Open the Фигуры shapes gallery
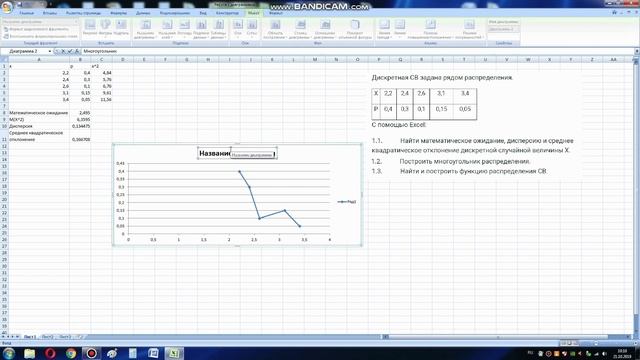The height and width of the screenshot is (360, 640). pyautogui.click(x=105, y=28)
